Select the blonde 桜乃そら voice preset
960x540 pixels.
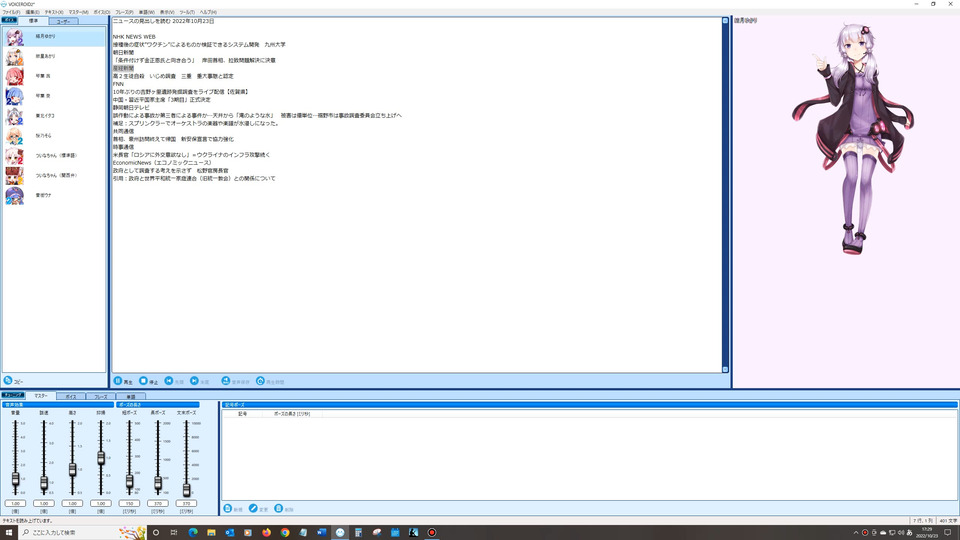pos(54,136)
